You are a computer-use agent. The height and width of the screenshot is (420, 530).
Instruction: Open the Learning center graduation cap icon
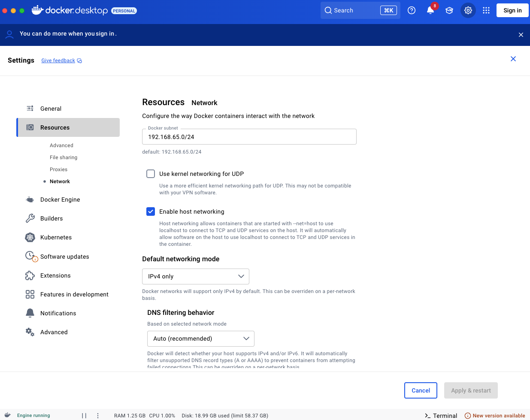[449, 10]
